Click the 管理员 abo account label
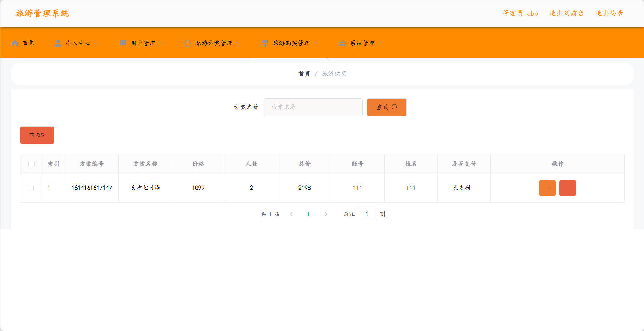The width and height of the screenshot is (644, 331). [520, 13]
